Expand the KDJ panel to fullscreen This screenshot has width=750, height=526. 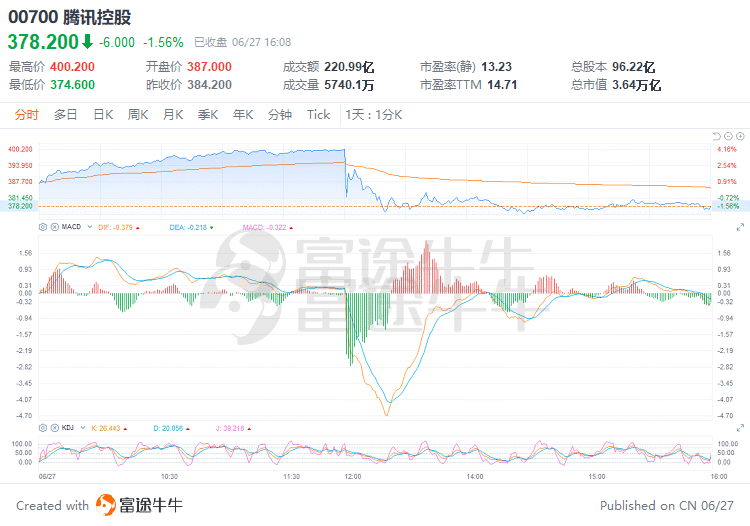[x=740, y=428]
